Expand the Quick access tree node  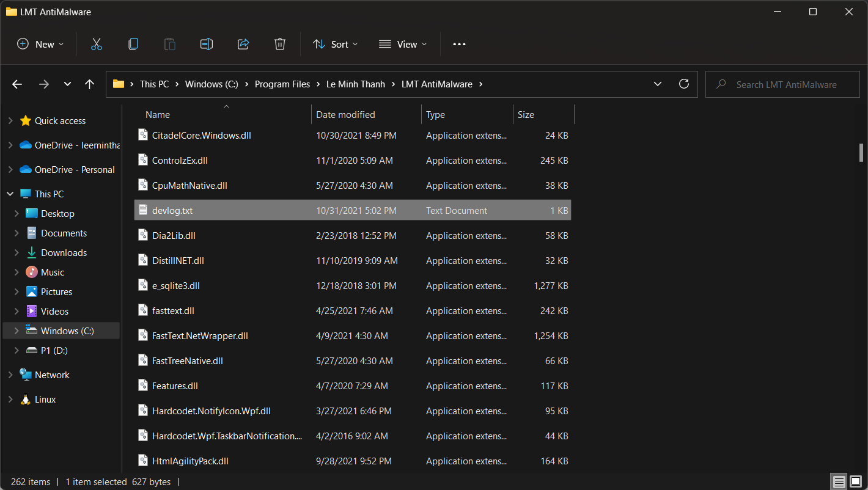tap(10, 121)
